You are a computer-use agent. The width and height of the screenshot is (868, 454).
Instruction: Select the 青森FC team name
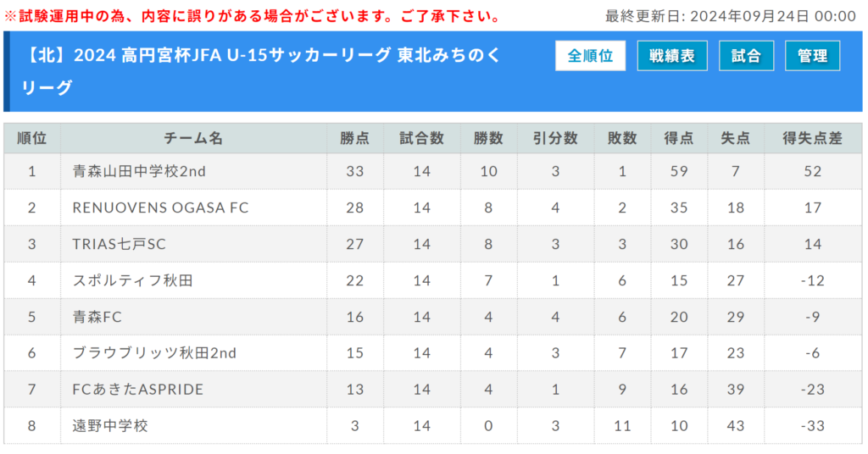(97, 317)
